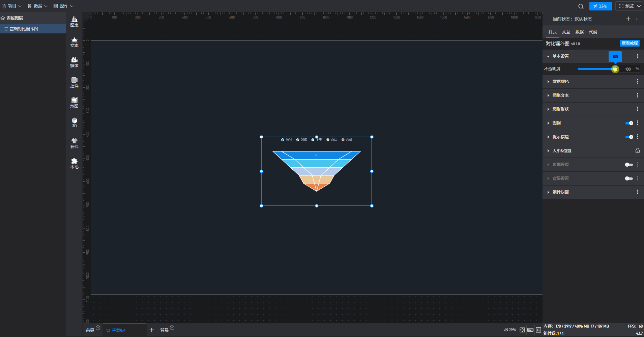Viewport: 644px width, 337px height.
Task: Disable the 提示信息 tooltip switch
Action: coord(629,137)
